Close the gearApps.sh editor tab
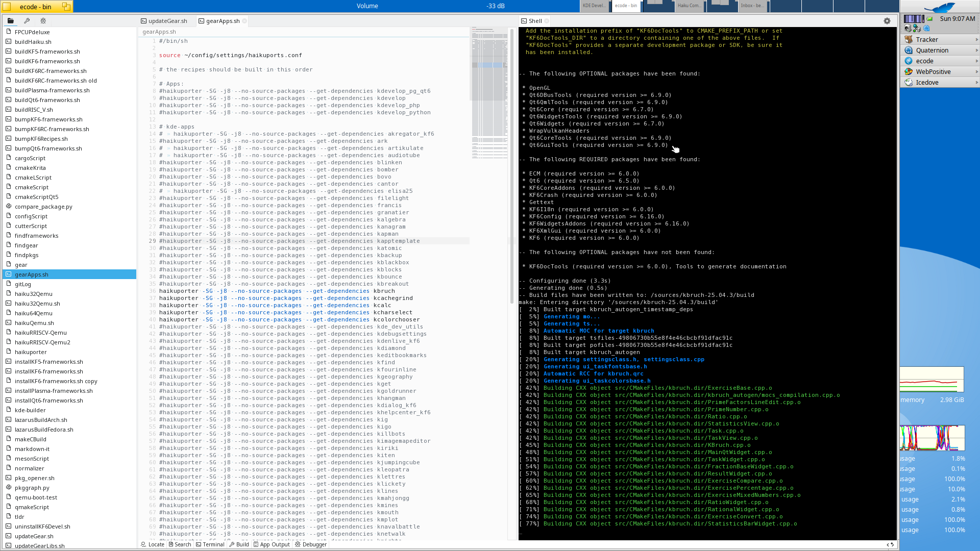The image size is (980, 551). click(244, 21)
